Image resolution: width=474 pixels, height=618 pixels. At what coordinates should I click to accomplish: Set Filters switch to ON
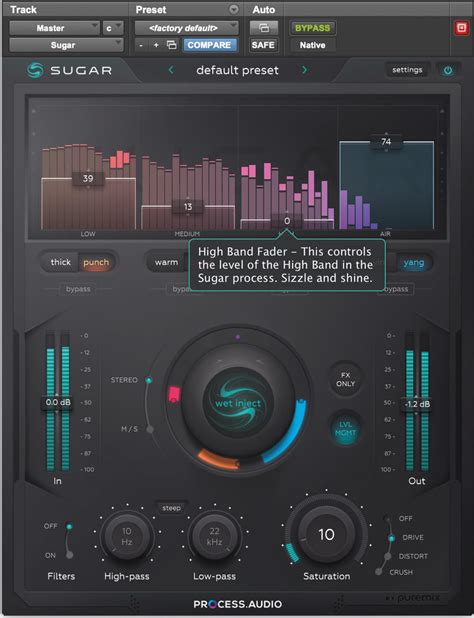tap(69, 555)
